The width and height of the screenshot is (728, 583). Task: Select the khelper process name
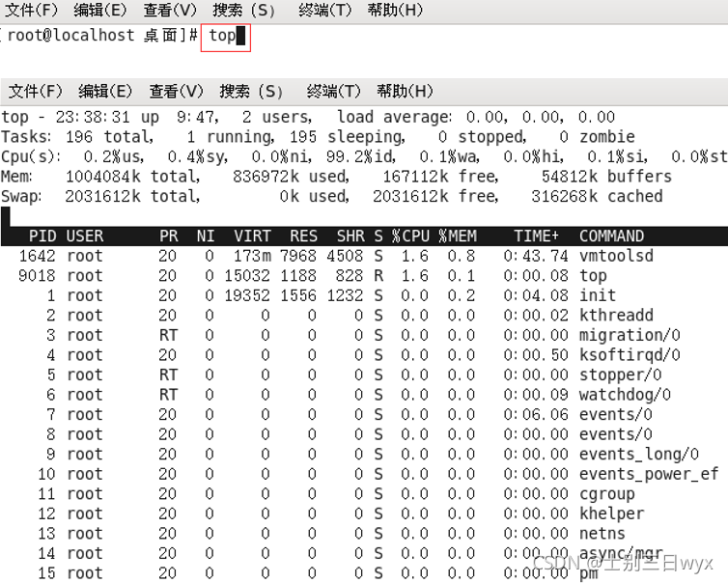(611, 514)
